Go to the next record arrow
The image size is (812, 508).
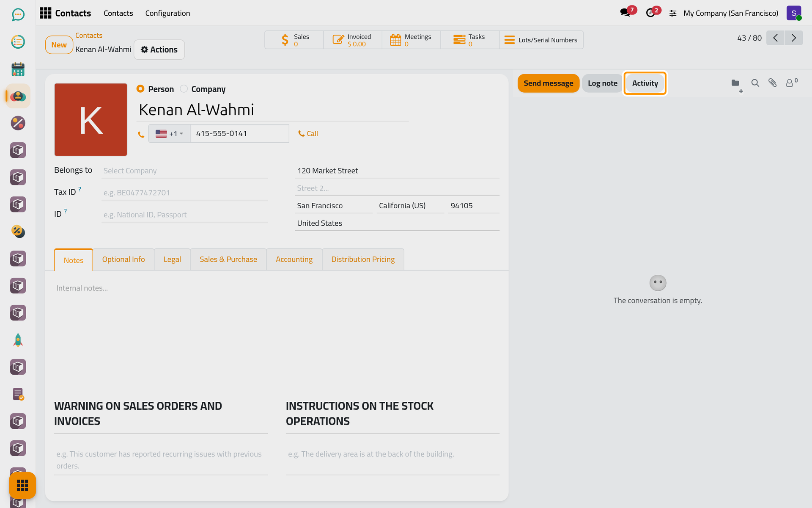794,38
